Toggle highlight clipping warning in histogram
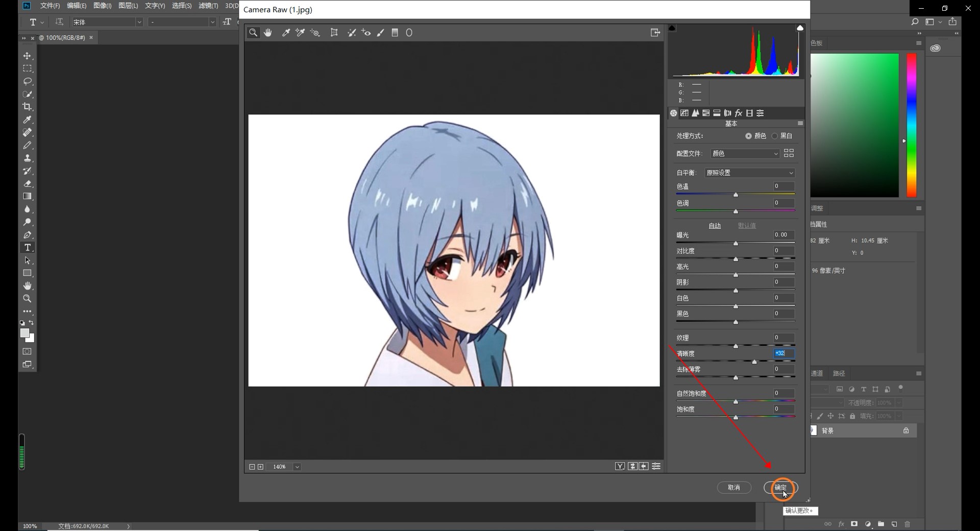Image resolution: width=980 pixels, height=531 pixels. (800, 28)
